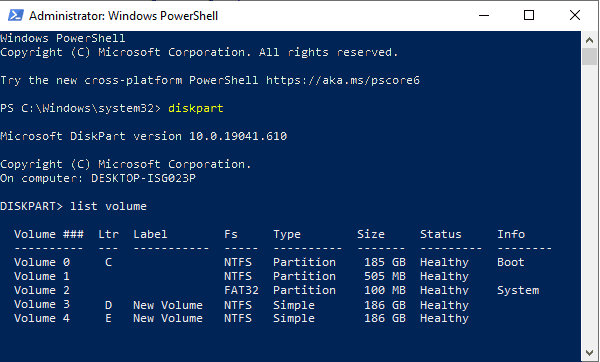Maximize the PowerShell window

tap(529, 15)
